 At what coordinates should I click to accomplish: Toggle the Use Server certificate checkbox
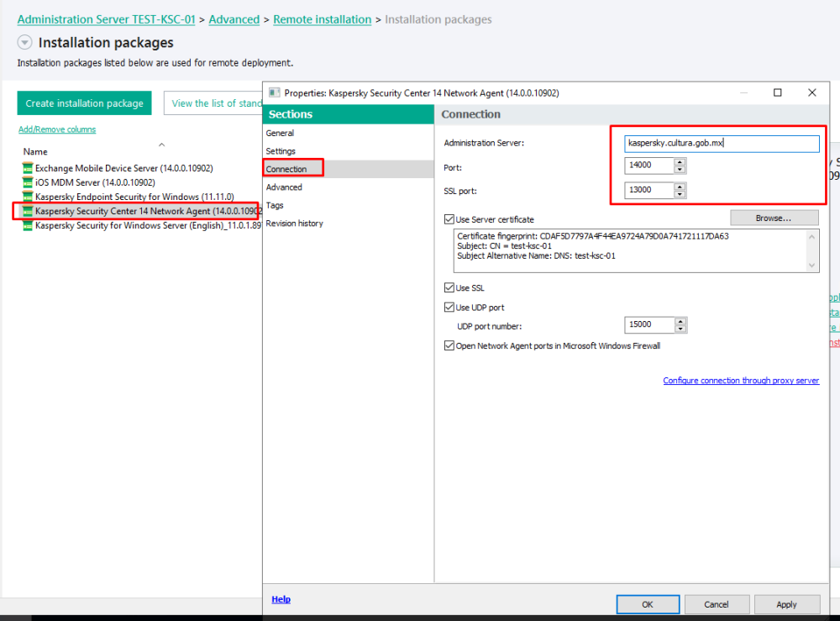(x=449, y=219)
